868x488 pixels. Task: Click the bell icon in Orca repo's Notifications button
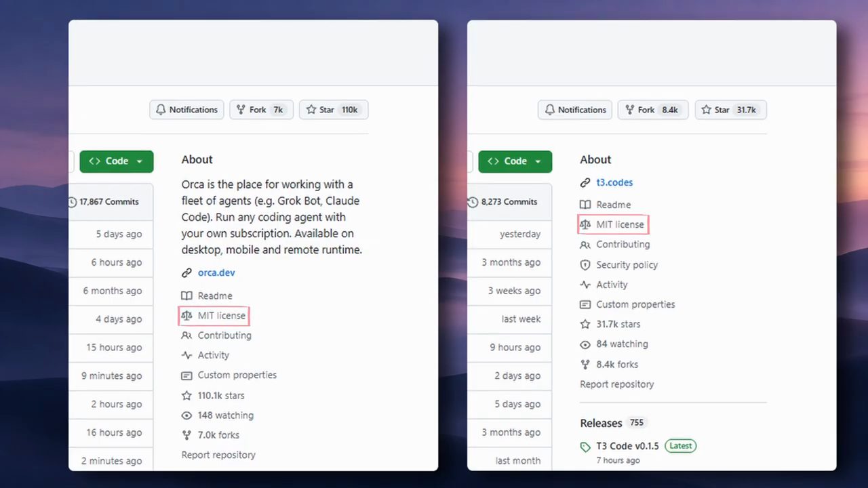pos(161,110)
